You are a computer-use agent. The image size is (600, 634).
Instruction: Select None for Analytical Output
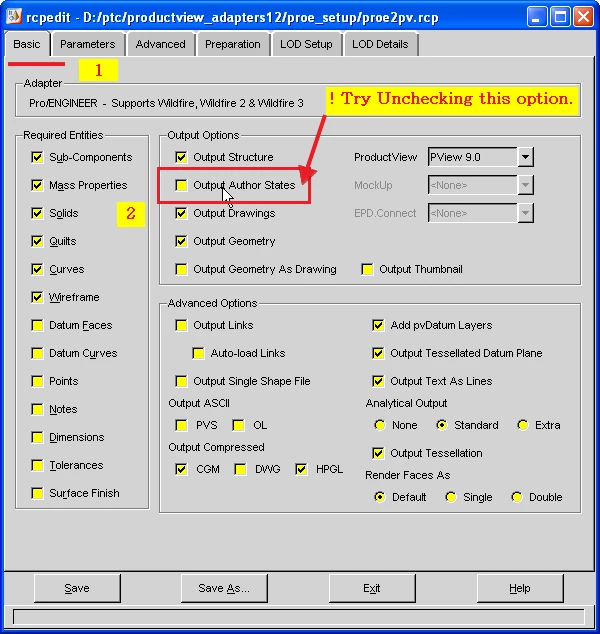pos(380,425)
